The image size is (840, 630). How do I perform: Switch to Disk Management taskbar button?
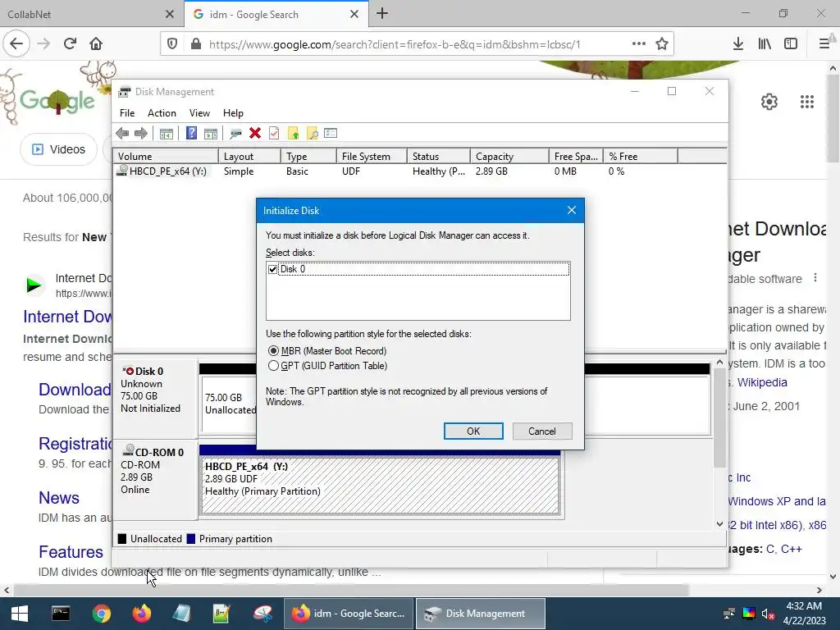(481, 614)
